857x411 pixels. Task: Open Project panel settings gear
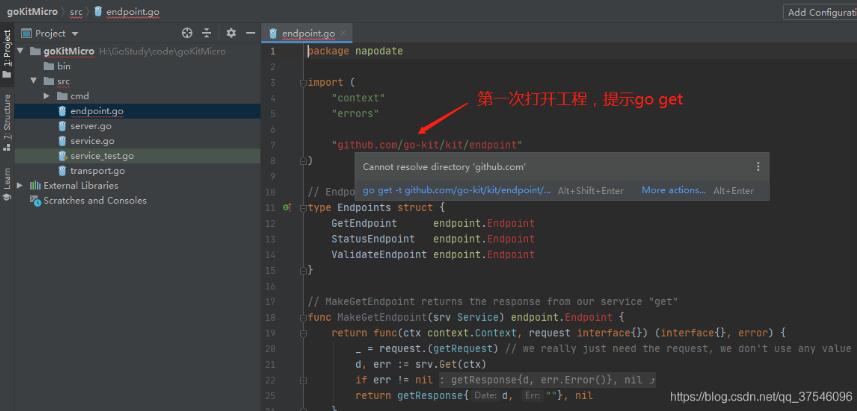click(231, 33)
